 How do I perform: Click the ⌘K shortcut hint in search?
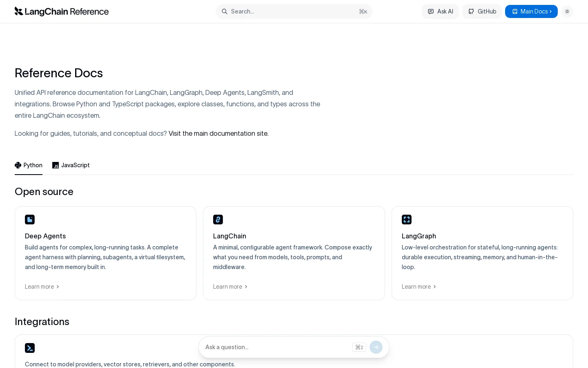click(x=363, y=11)
